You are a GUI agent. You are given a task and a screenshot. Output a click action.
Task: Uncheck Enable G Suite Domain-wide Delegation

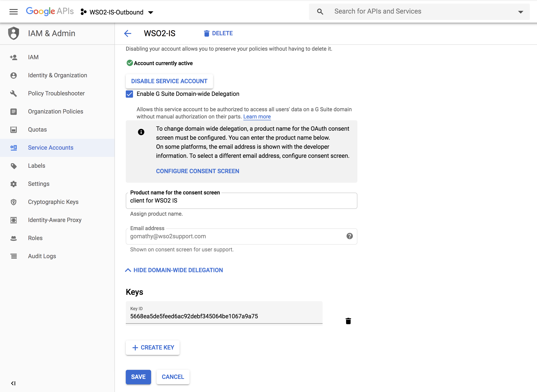pyautogui.click(x=129, y=94)
